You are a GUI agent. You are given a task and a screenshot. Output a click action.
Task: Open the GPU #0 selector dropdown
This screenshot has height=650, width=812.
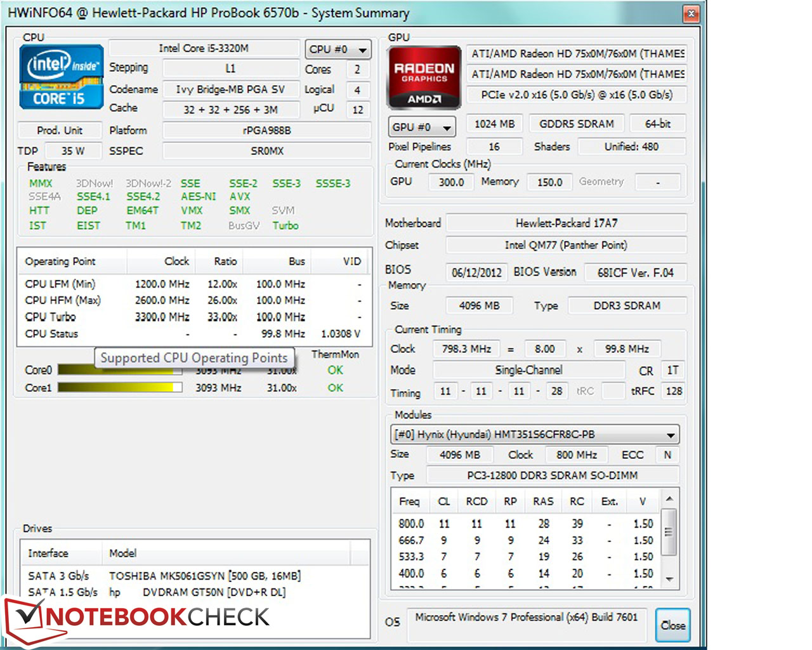(422, 127)
